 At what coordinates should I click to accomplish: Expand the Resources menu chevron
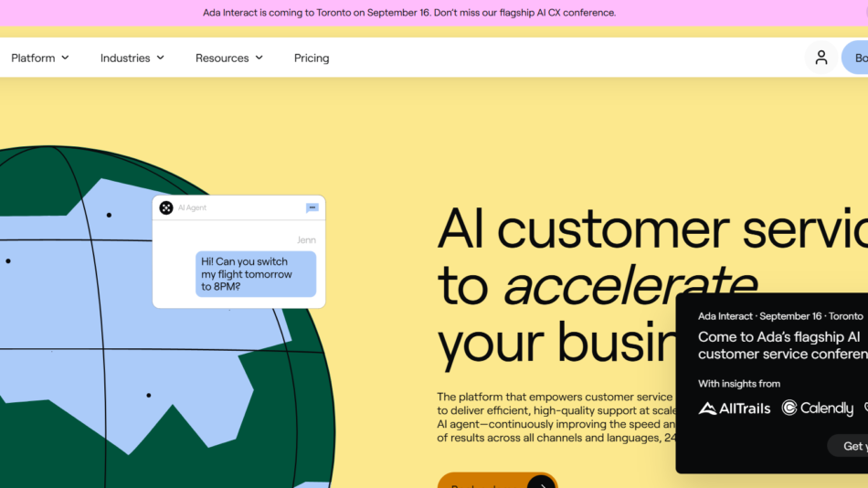click(x=259, y=58)
